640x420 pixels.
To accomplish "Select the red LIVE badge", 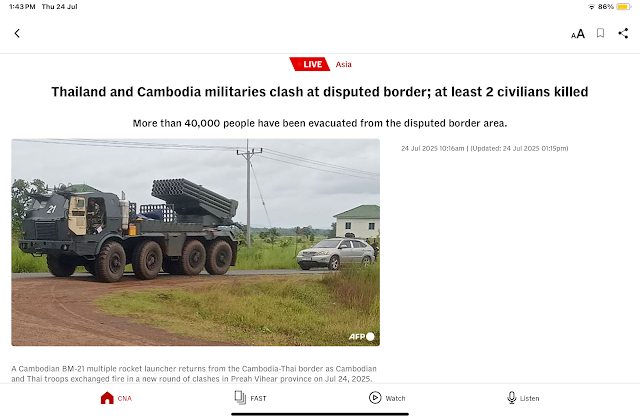I will tap(310, 64).
